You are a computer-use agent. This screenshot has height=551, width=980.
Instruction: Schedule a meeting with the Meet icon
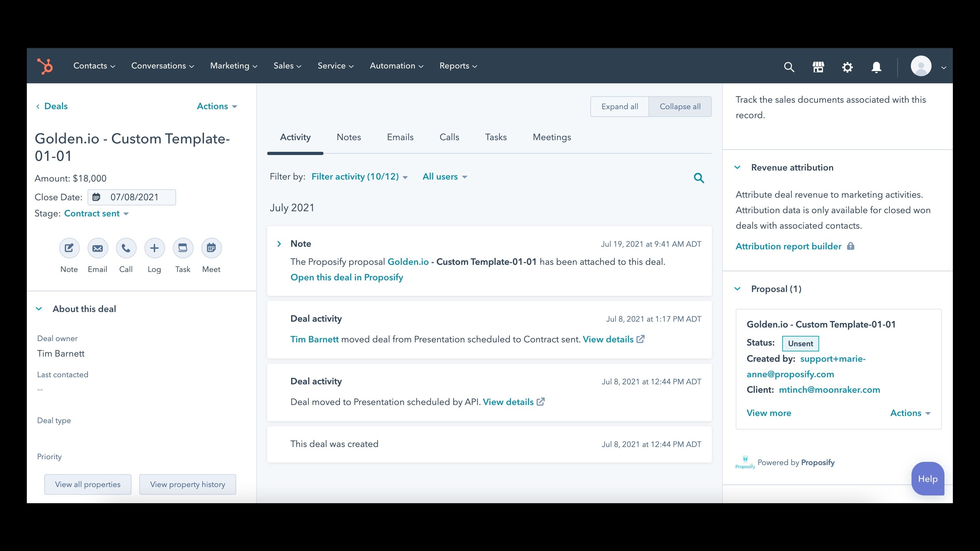(x=211, y=247)
